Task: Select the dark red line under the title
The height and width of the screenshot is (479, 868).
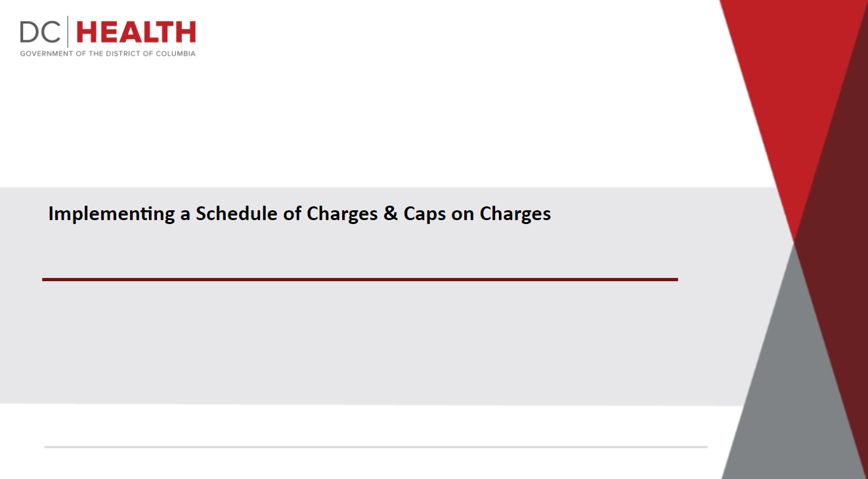Action: pyautogui.click(x=360, y=279)
